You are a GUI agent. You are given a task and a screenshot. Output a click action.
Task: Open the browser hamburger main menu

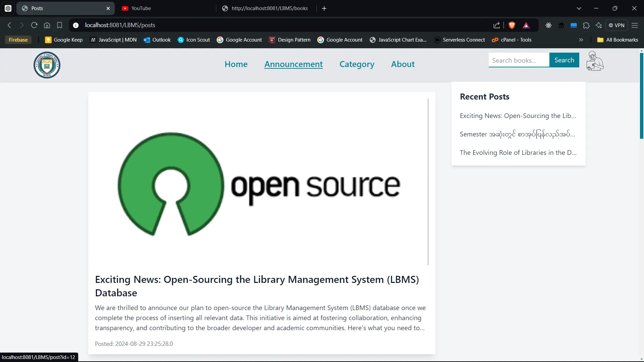pos(635,25)
